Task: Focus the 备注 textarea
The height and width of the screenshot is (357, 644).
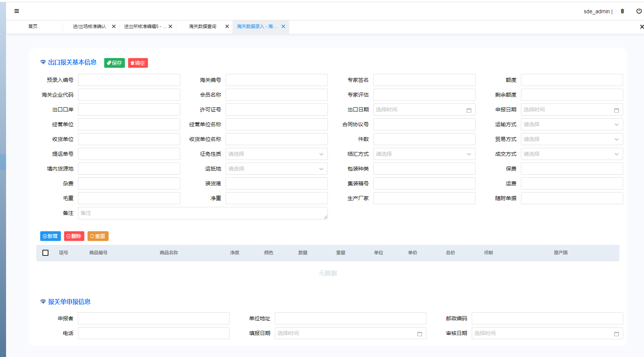Action: click(203, 213)
